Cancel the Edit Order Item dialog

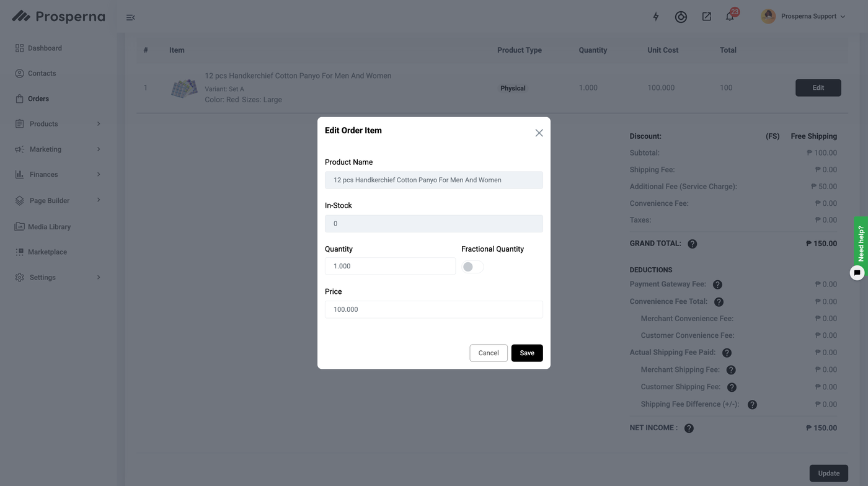point(489,353)
